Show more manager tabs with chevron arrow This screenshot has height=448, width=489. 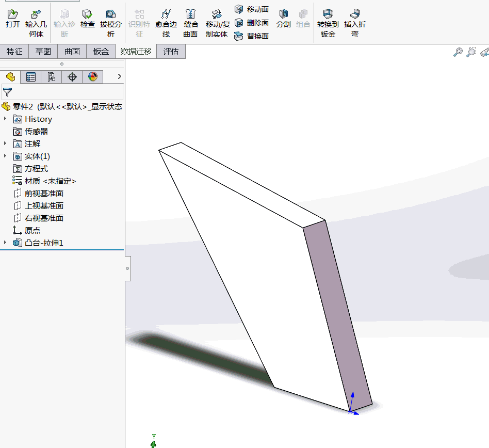[x=120, y=76]
